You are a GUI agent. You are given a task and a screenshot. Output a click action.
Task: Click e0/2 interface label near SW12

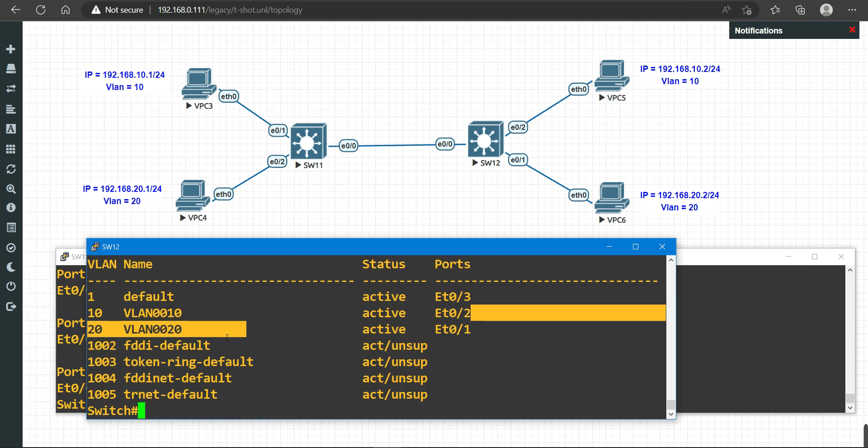(x=518, y=127)
